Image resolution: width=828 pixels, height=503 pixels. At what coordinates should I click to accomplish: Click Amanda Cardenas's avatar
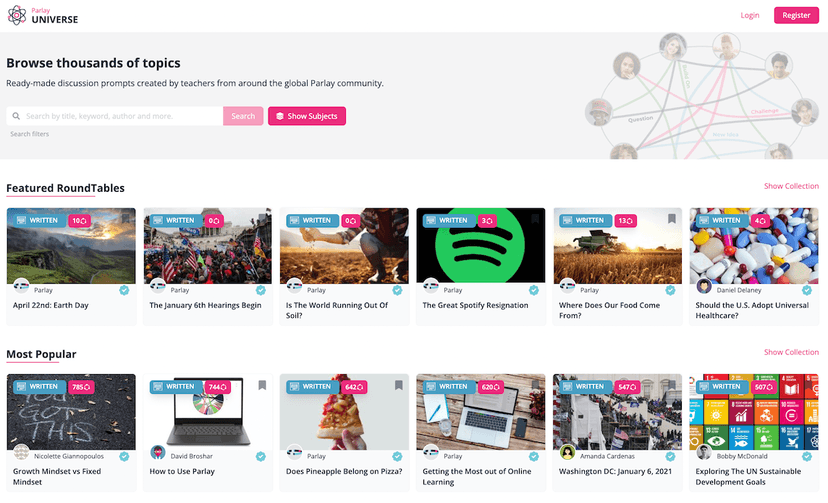568,452
